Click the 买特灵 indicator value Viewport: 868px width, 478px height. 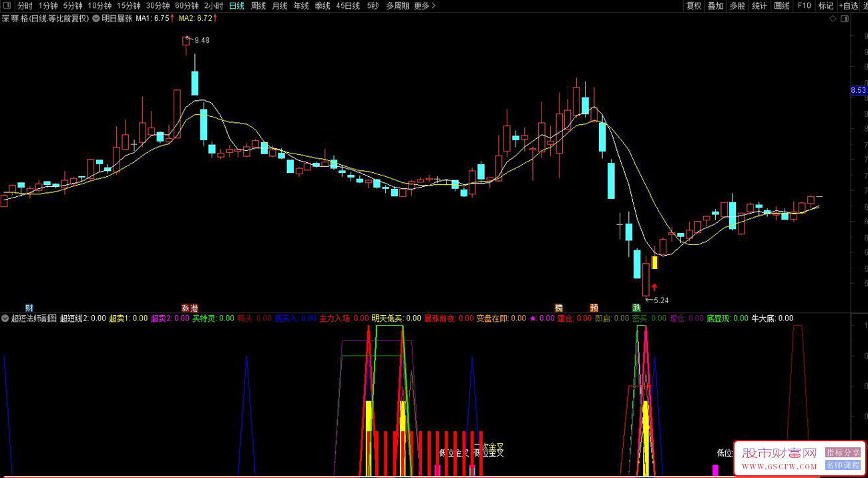click(x=214, y=318)
